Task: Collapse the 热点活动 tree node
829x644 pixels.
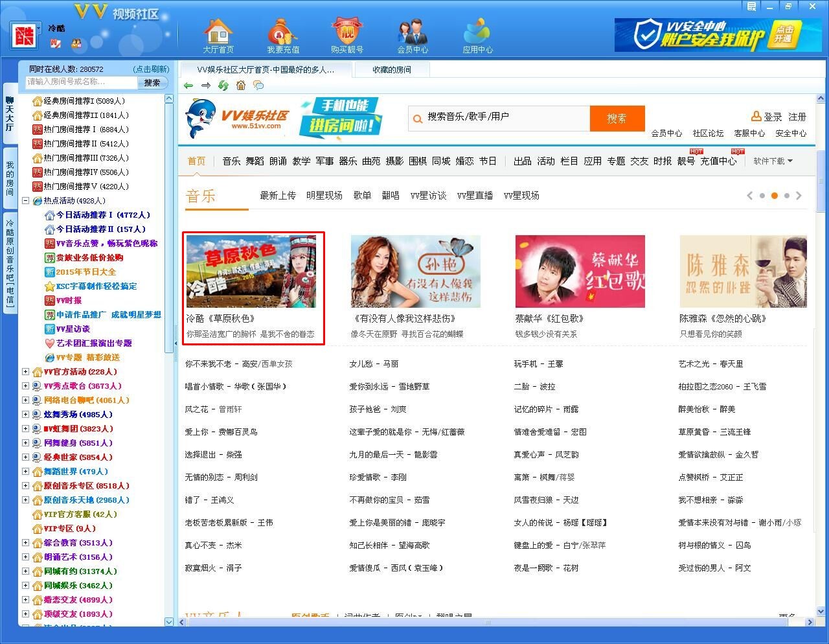Action: [26, 201]
